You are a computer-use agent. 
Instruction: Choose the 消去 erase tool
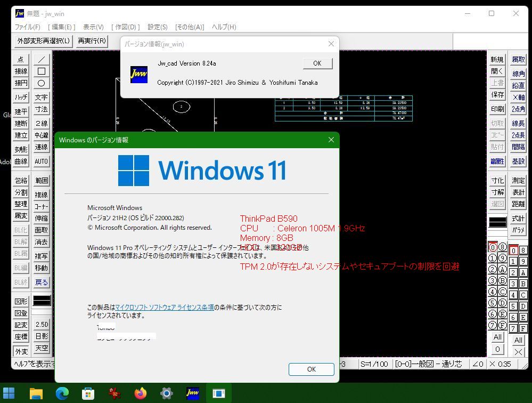click(x=42, y=241)
